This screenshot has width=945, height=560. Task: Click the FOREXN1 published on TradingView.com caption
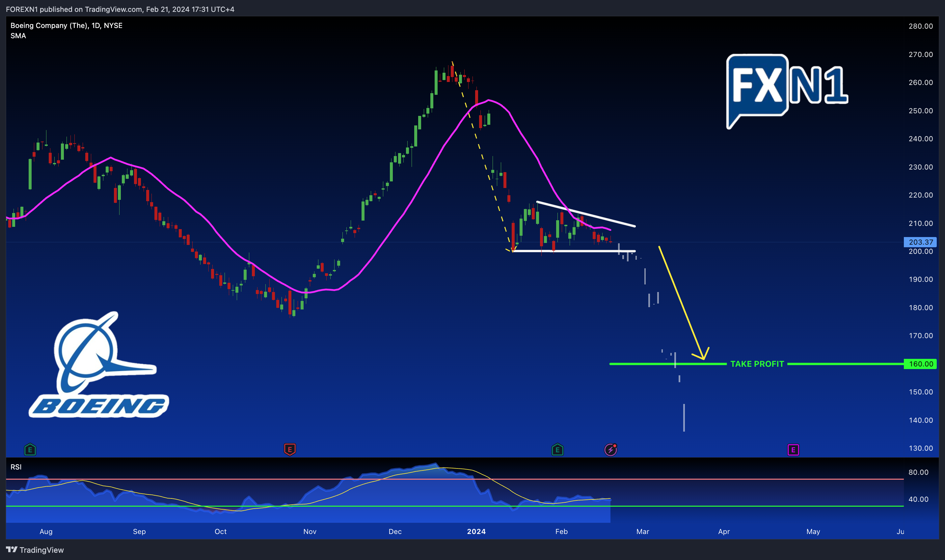click(x=120, y=9)
